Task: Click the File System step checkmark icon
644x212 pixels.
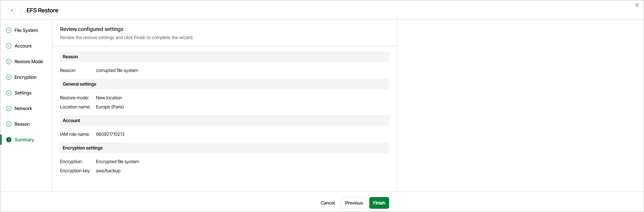Action: point(9,30)
